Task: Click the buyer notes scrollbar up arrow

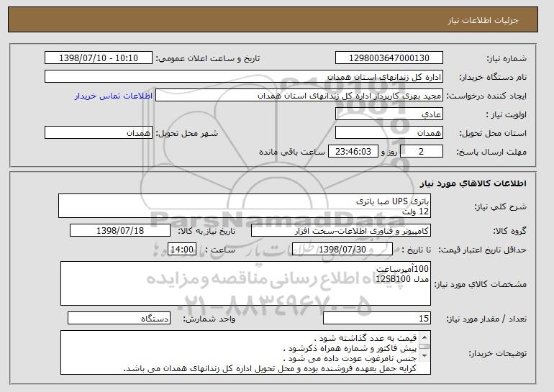Action: pyautogui.click(x=424, y=337)
